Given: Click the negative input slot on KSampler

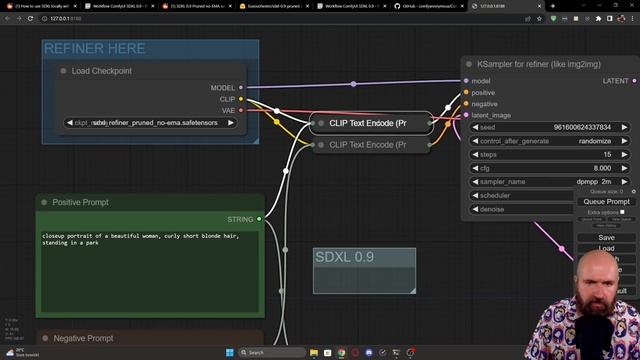Looking at the screenshot, I should point(466,104).
